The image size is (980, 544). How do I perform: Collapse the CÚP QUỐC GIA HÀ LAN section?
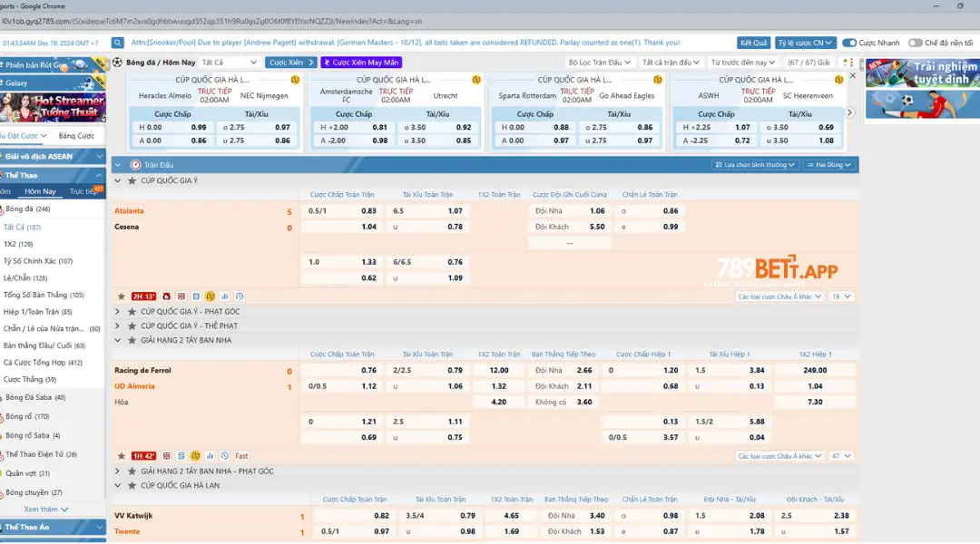[x=117, y=485]
